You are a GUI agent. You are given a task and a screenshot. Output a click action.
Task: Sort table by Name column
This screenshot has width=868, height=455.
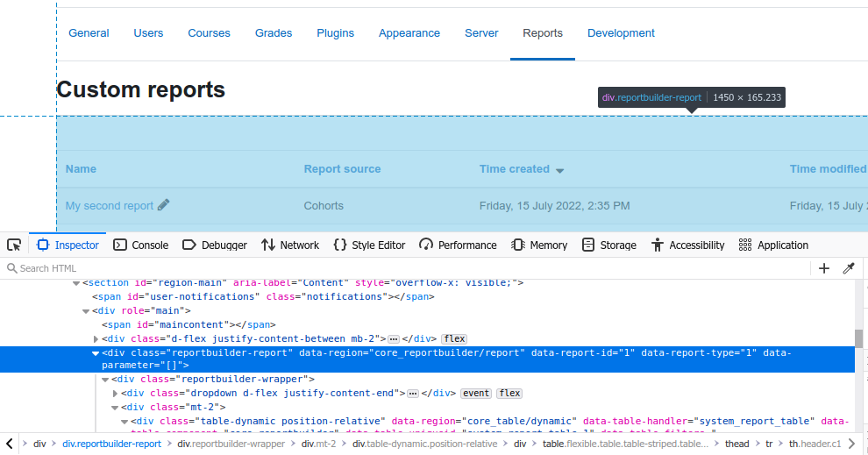coord(81,169)
